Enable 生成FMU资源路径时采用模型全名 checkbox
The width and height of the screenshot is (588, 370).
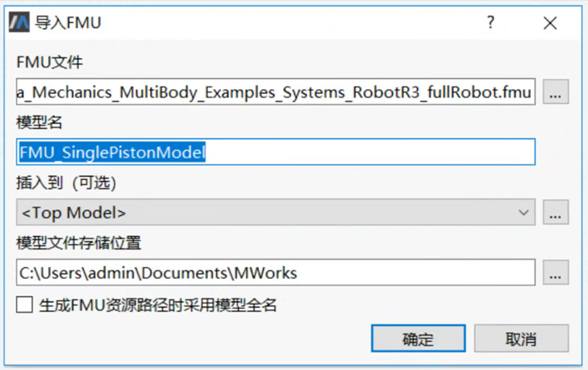(x=24, y=305)
